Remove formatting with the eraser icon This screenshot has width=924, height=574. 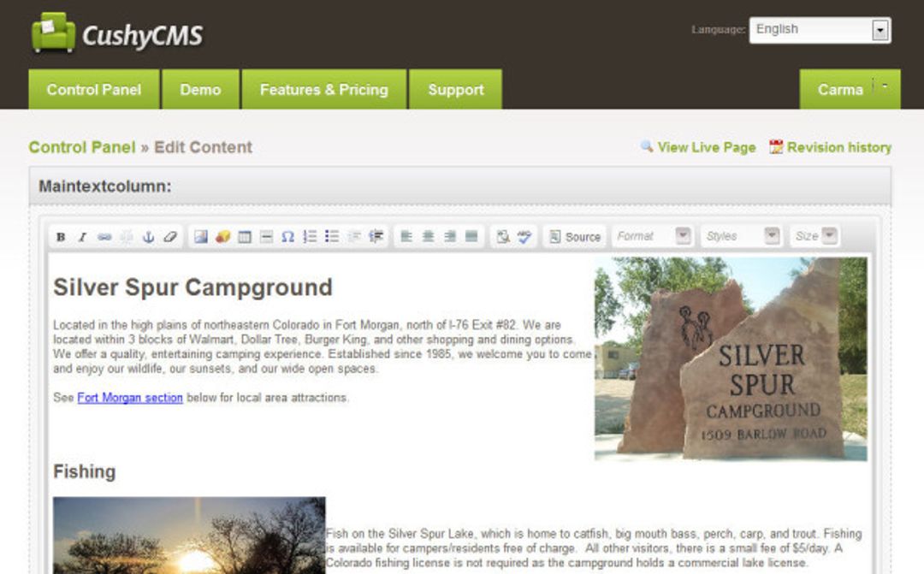169,237
